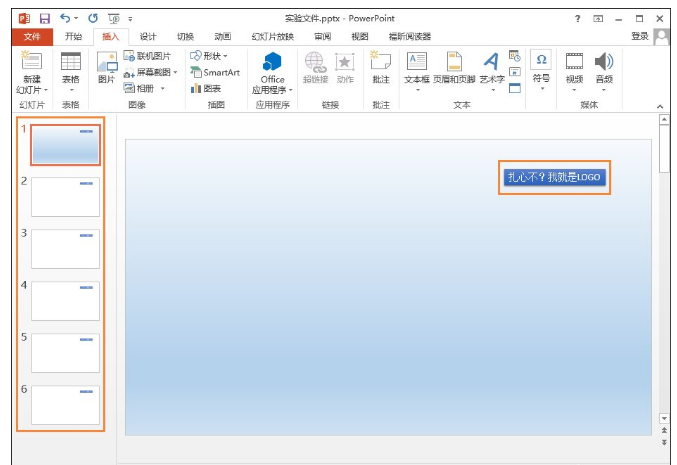Click the Undo arrow icon
The image size is (677, 465).
click(65, 18)
